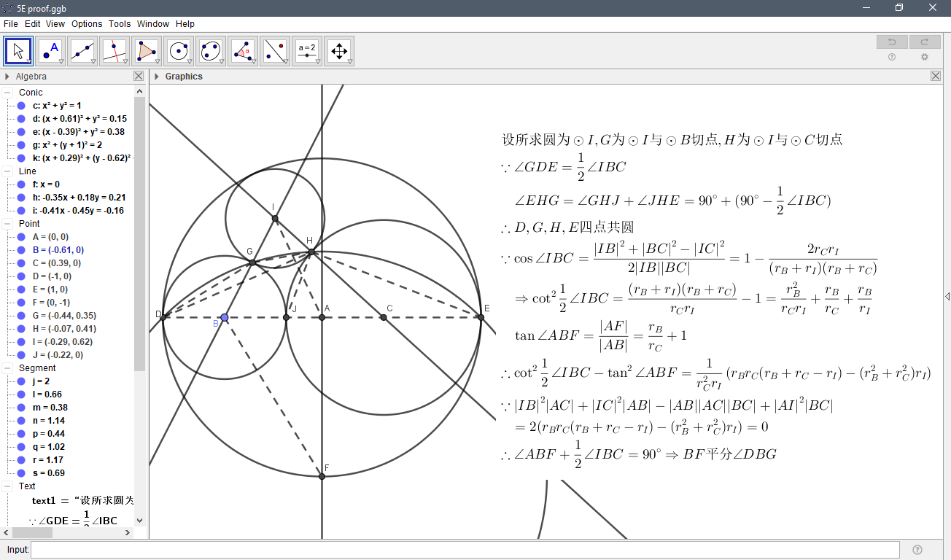Open the Options menu
The image size is (951, 560).
pyautogui.click(x=87, y=23)
